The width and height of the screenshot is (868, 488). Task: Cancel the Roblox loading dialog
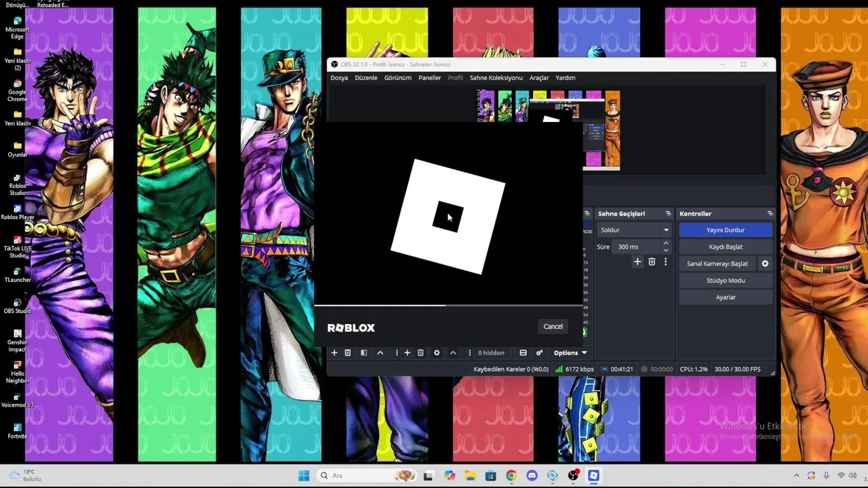pyautogui.click(x=553, y=327)
